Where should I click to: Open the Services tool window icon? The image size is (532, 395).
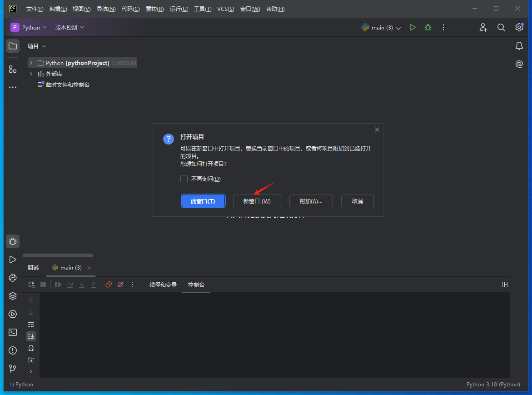pyautogui.click(x=13, y=314)
